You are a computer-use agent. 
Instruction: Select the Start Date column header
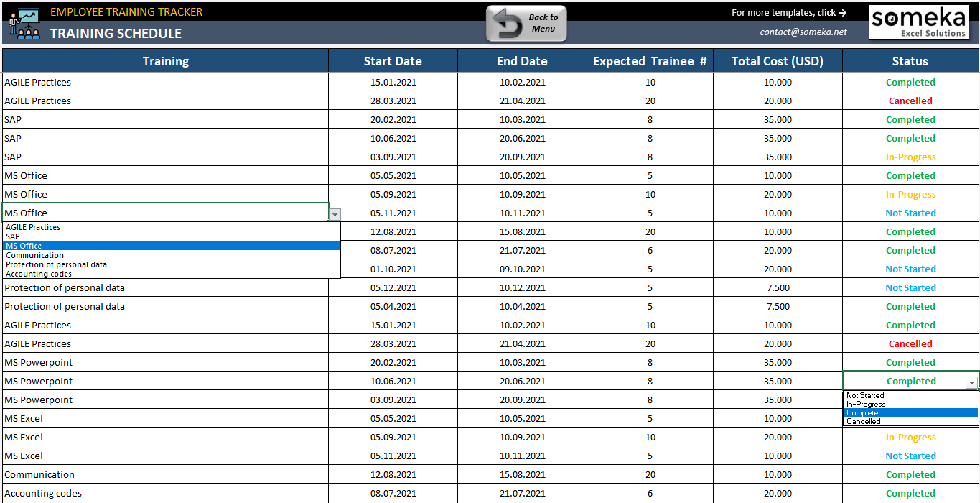pyautogui.click(x=393, y=61)
